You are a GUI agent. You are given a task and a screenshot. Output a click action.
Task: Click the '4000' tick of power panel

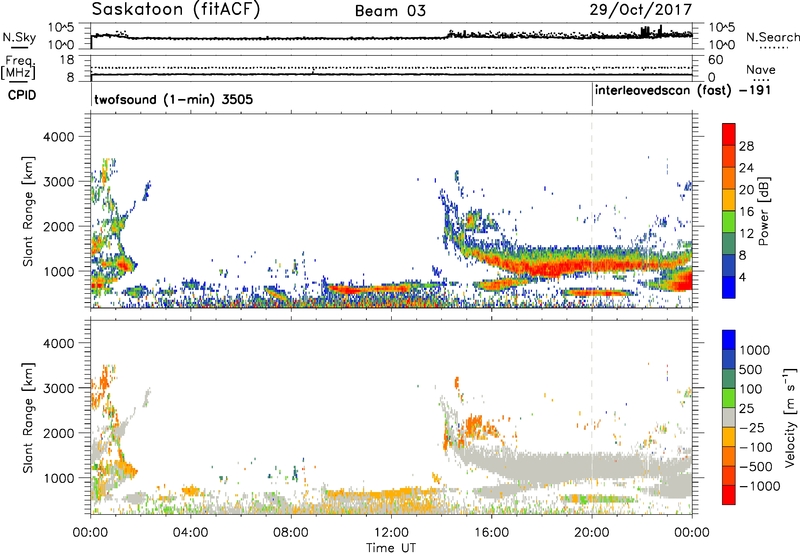click(x=58, y=137)
